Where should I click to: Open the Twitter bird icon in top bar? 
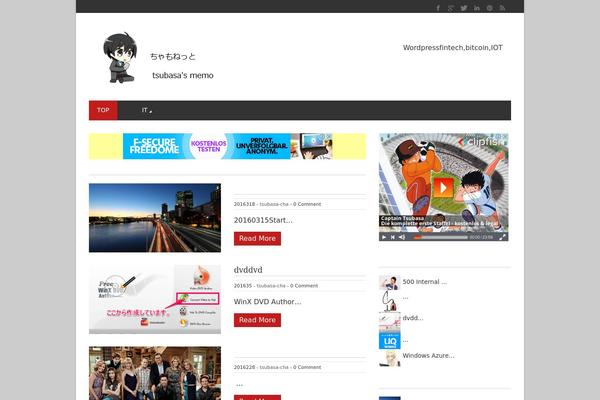pos(464,8)
